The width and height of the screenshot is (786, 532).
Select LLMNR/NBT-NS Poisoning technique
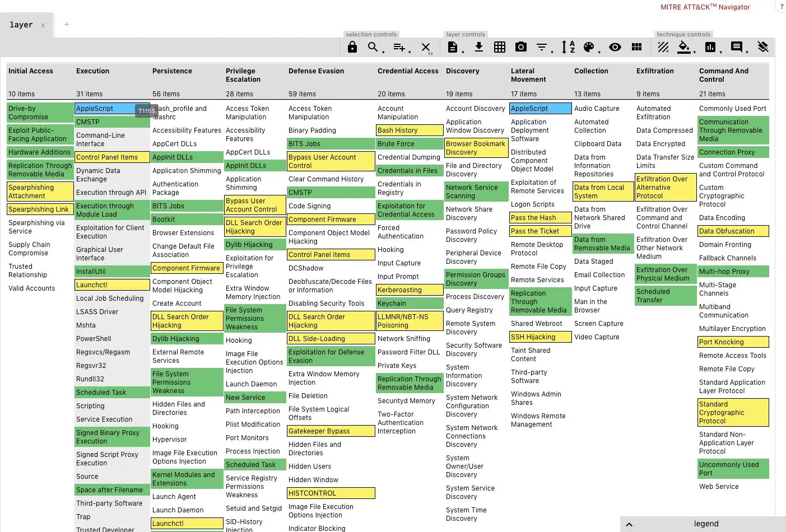[410, 321]
